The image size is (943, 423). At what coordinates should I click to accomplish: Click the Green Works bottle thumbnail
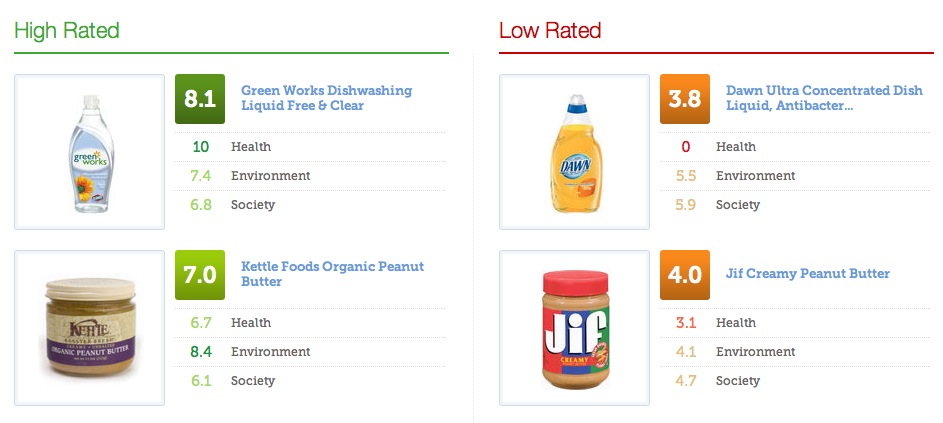[x=90, y=152]
